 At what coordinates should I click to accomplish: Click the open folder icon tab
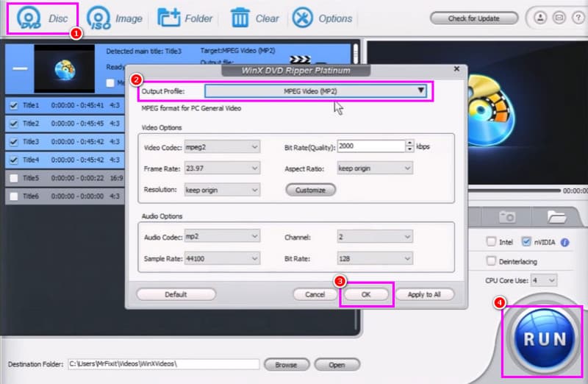(x=556, y=216)
